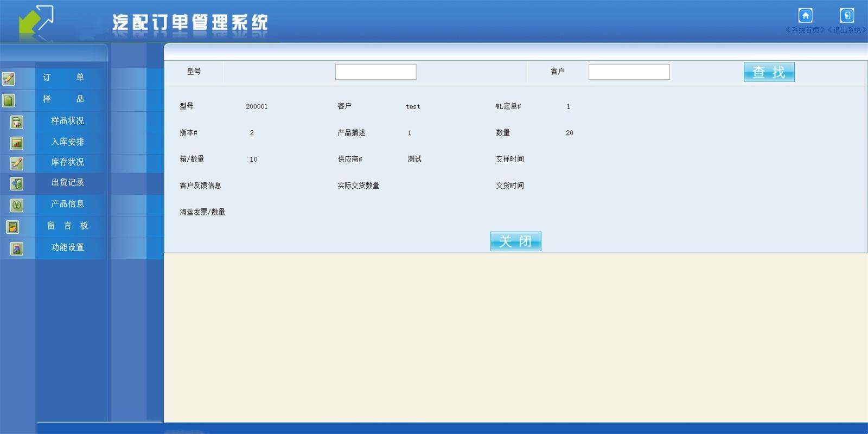Click the customer value test
868x434 pixels.
point(413,106)
